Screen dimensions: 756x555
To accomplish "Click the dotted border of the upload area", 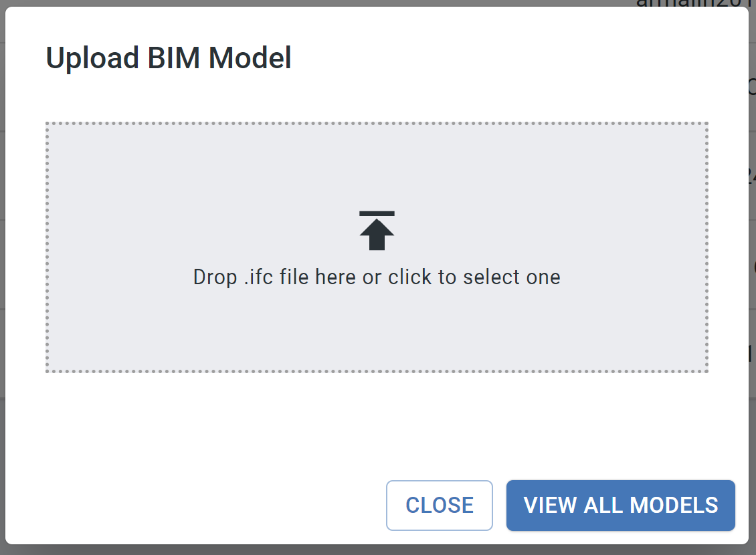I will (377, 123).
